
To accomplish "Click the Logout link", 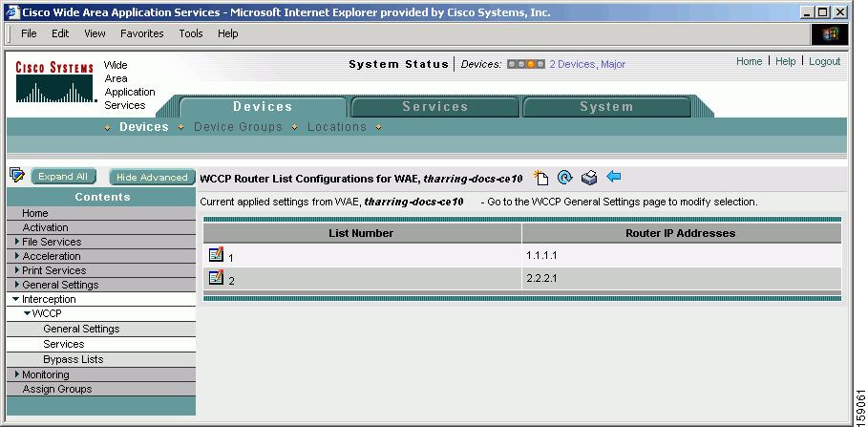I will click(825, 61).
